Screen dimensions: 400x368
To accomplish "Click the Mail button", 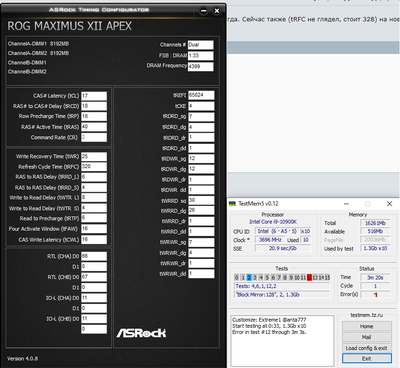I will (367, 337).
